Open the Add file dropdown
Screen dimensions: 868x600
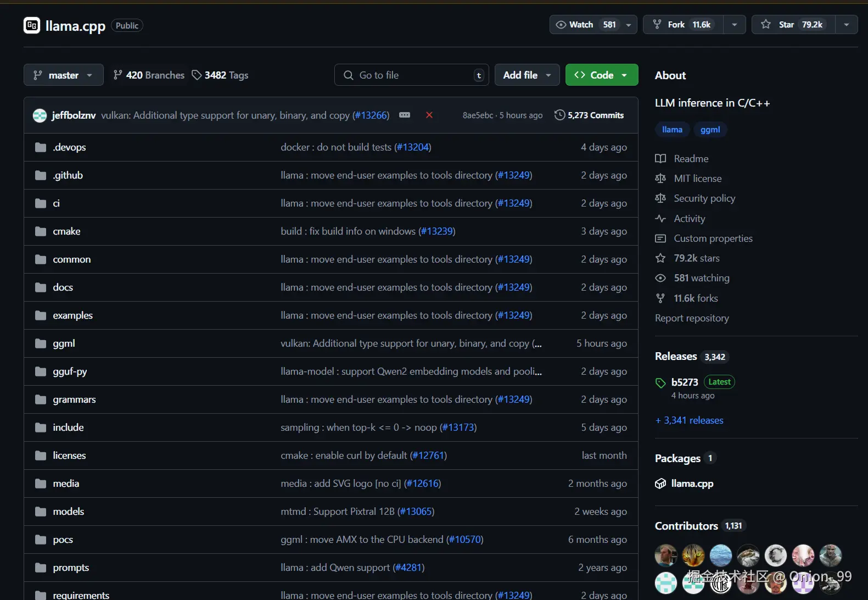[x=527, y=75]
